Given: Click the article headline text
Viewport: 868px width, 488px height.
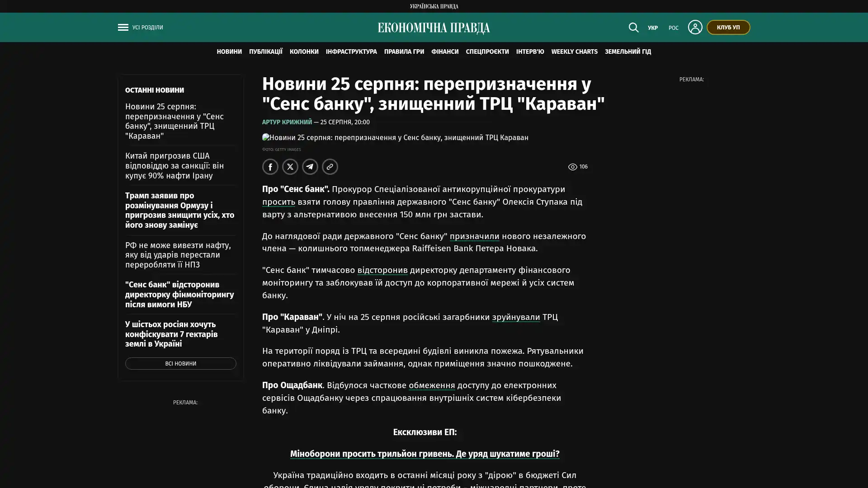Looking at the screenshot, I should (434, 94).
